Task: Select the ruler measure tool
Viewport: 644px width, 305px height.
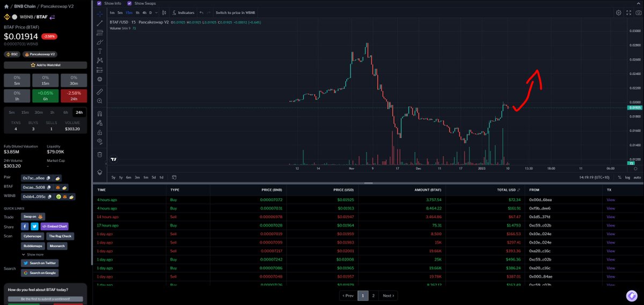Action: click(x=100, y=92)
